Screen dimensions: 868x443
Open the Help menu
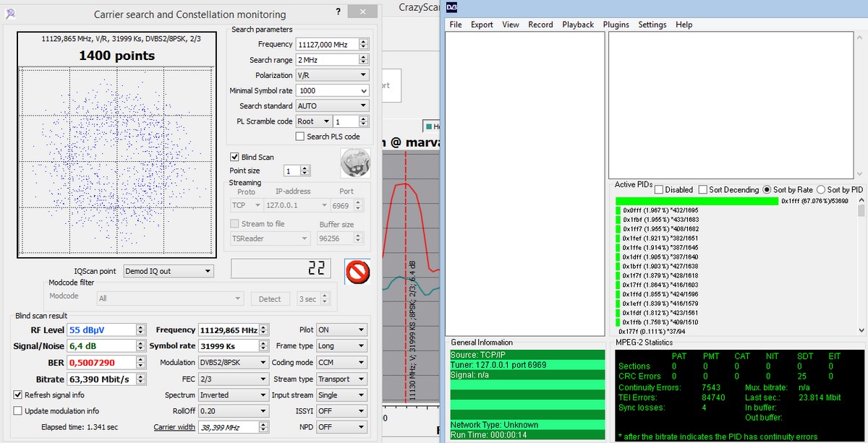684,25
